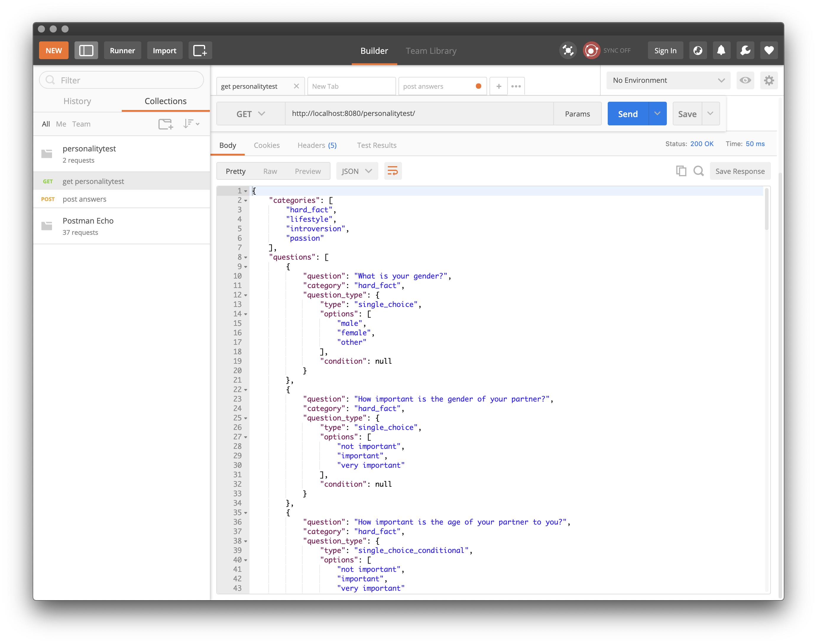This screenshot has height=644, width=817.
Task: Open a new window icon
Action: 200,51
